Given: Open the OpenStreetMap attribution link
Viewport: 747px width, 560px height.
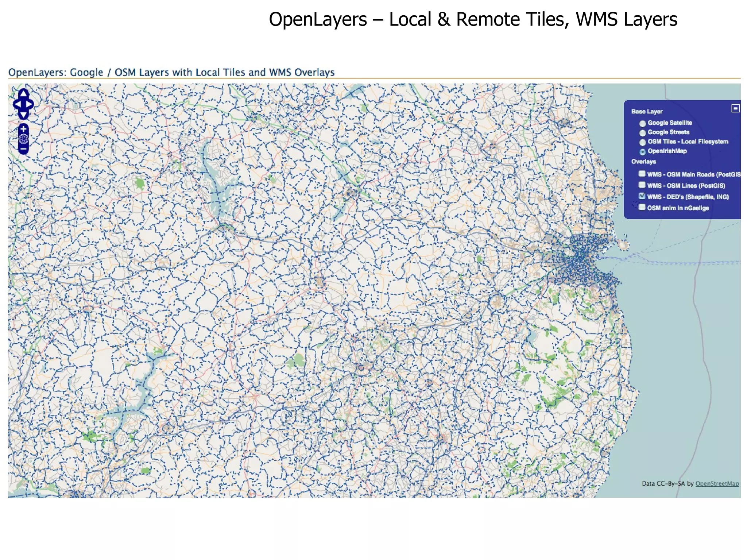Looking at the screenshot, I should tap(717, 483).
